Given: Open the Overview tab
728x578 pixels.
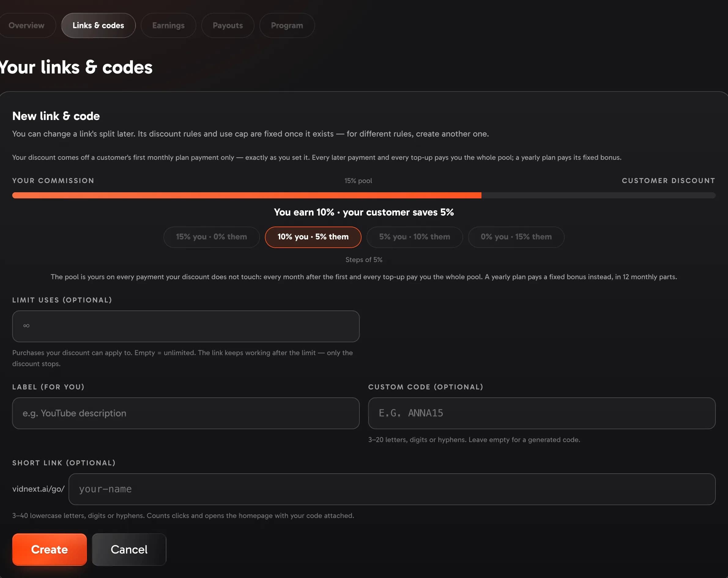Looking at the screenshot, I should coord(26,25).
